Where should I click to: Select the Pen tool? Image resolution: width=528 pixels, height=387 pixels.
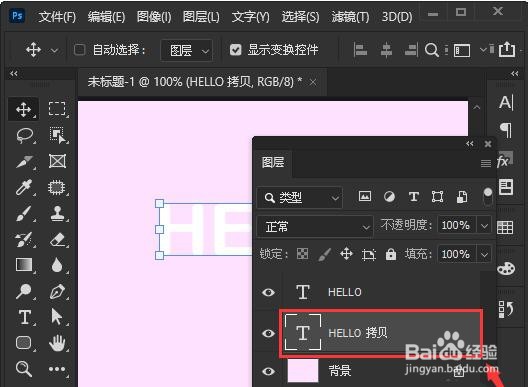57,291
